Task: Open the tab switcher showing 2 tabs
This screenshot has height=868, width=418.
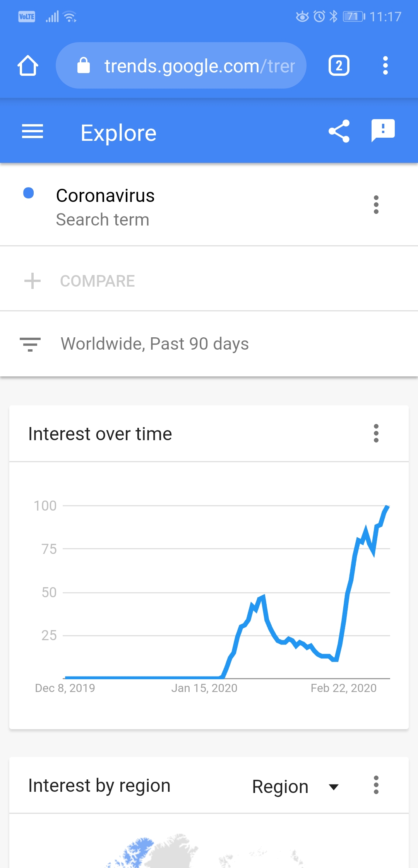Action: pos(339,65)
